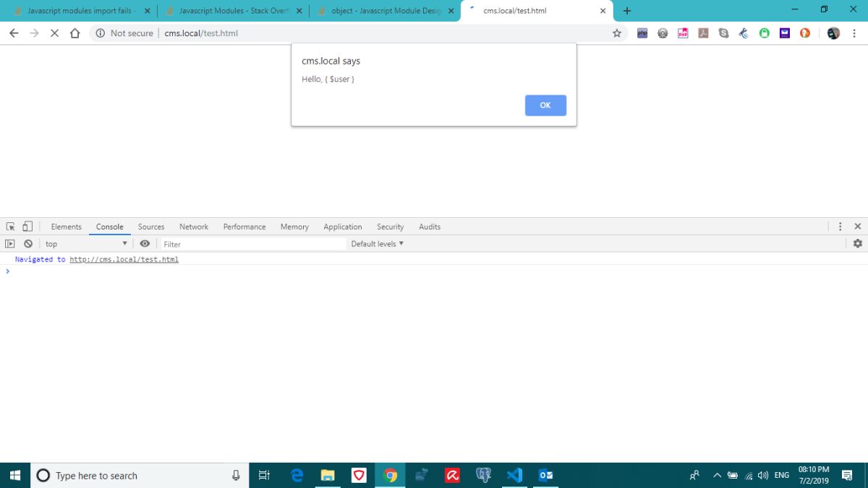Click the address bar URL
Viewport: 868px width, 488px height.
[x=201, y=33]
